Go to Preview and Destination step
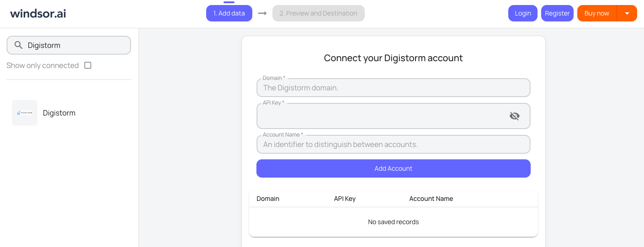644x247 pixels. click(x=318, y=13)
